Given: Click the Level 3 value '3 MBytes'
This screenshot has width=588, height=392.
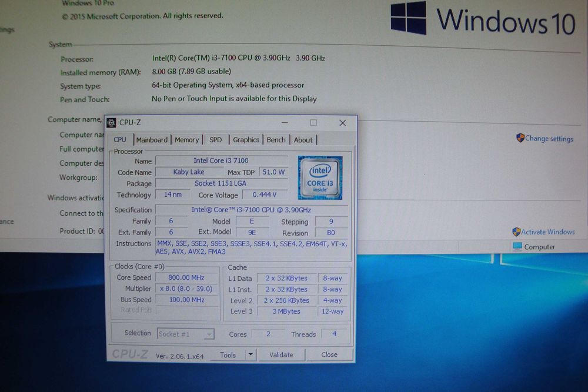Looking at the screenshot, I should pos(286,311).
